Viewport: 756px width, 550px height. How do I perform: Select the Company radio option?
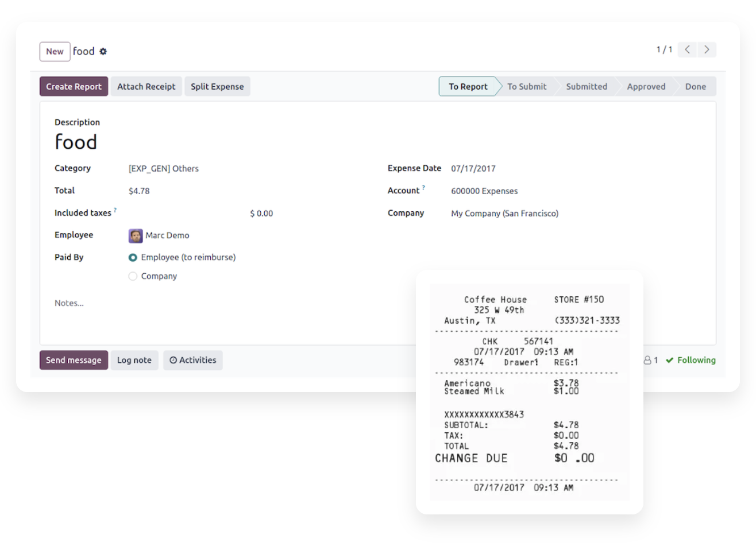click(133, 276)
